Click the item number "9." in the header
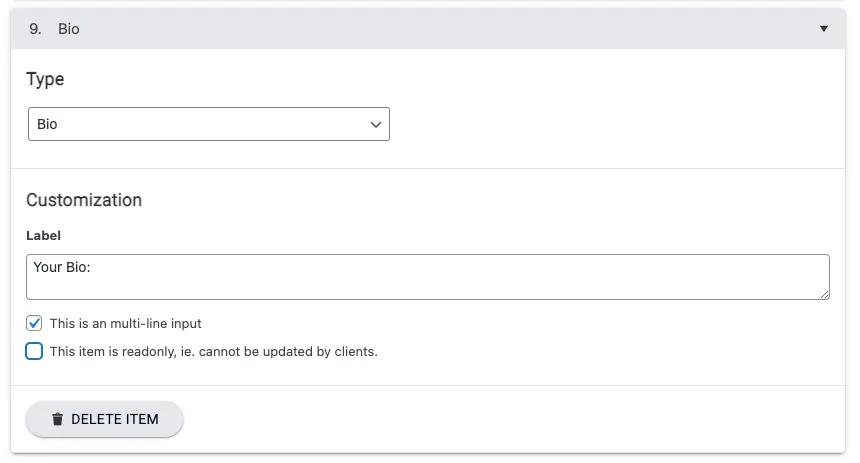860x463 pixels. pos(35,29)
